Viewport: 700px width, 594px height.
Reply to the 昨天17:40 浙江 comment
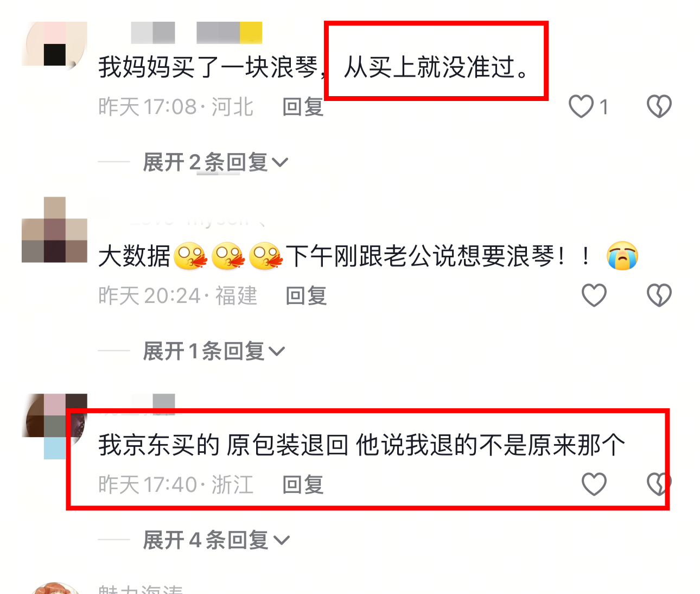click(x=303, y=485)
